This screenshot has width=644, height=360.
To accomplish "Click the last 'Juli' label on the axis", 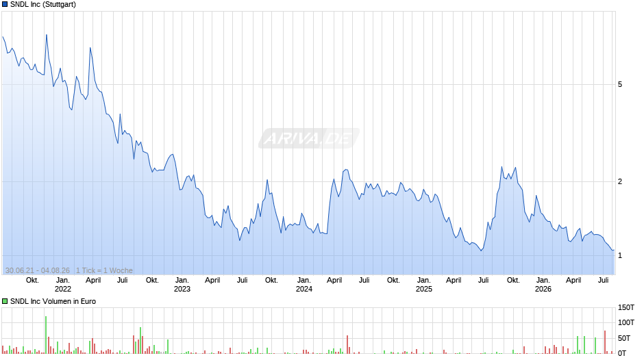I will click(604, 281).
